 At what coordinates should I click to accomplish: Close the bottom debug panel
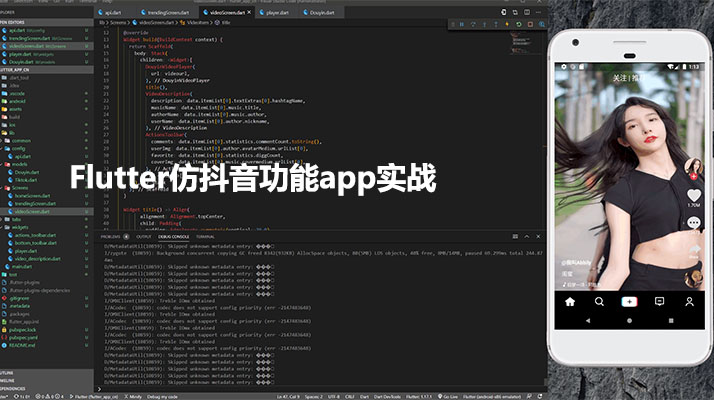[538, 236]
